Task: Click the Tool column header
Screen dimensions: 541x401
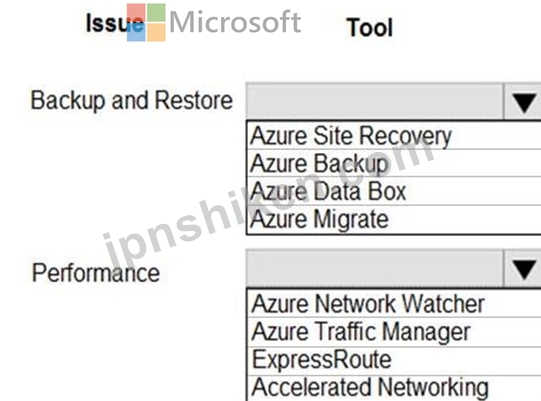Action: point(370,28)
